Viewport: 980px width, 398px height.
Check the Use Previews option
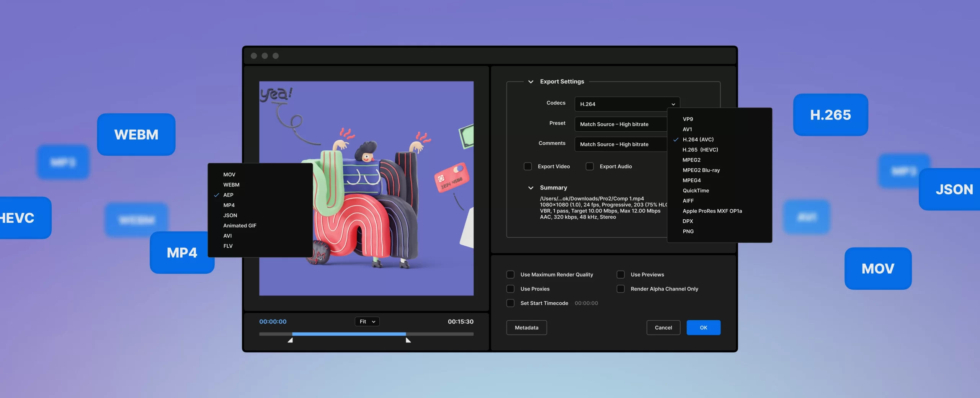(621, 274)
